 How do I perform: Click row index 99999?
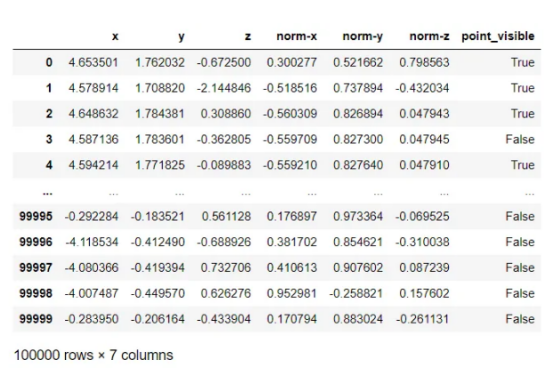click(x=36, y=319)
